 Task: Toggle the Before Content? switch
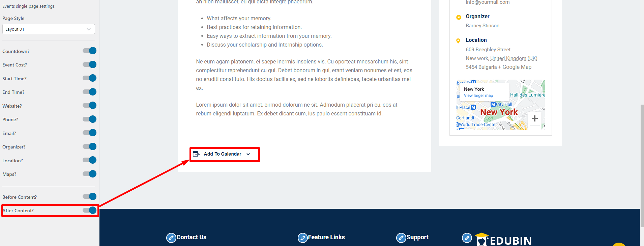89,196
